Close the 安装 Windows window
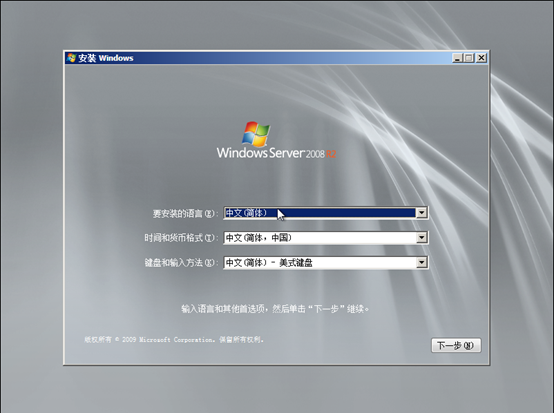Viewport: 554px width, 413px height. click(481, 58)
